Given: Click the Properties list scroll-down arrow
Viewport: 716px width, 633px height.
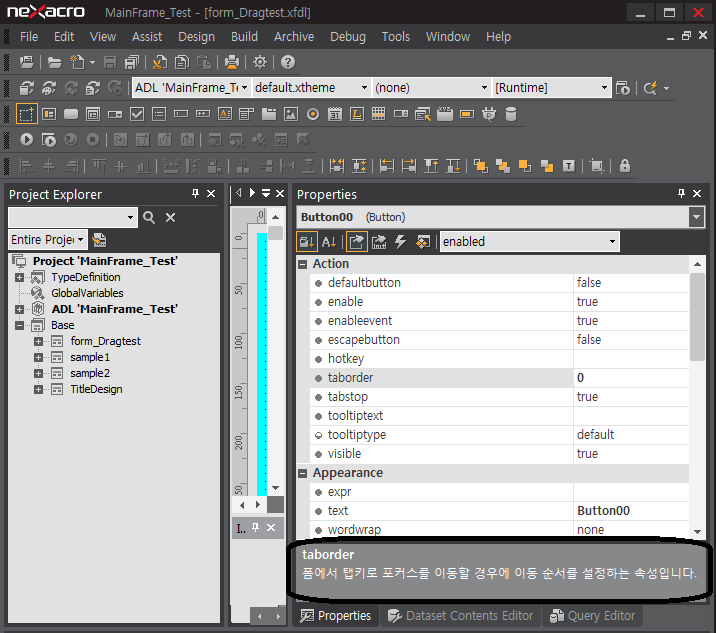Looking at the screenshot, I should pos(697,531).
